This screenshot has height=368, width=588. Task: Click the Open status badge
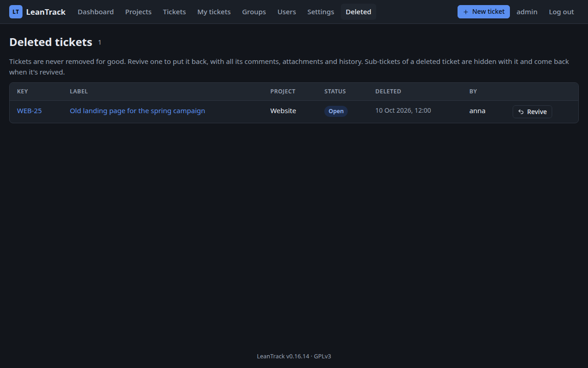coord(336,111)
